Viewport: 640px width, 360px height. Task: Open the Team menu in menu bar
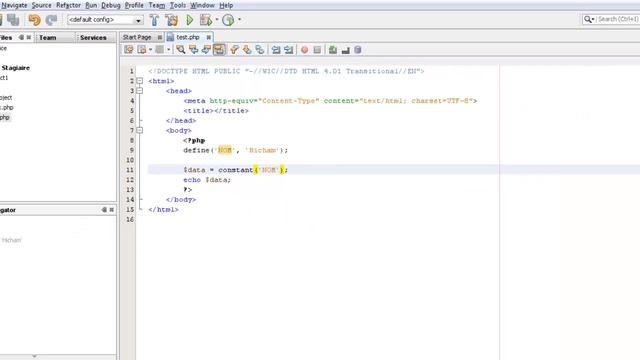tap(157, 5)
